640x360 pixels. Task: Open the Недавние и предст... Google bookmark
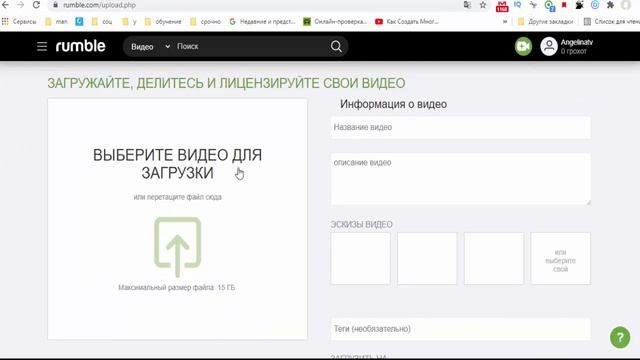262,22
